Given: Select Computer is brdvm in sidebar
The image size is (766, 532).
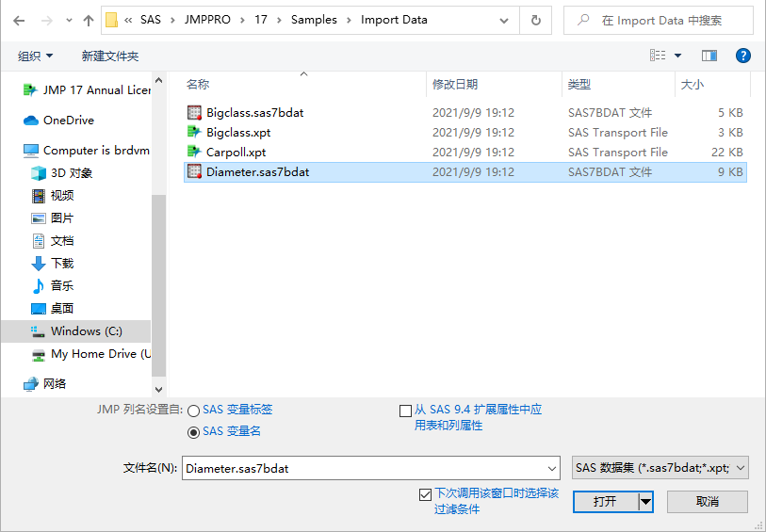Looking at the screenshot, I should click(x=87, y=151).
